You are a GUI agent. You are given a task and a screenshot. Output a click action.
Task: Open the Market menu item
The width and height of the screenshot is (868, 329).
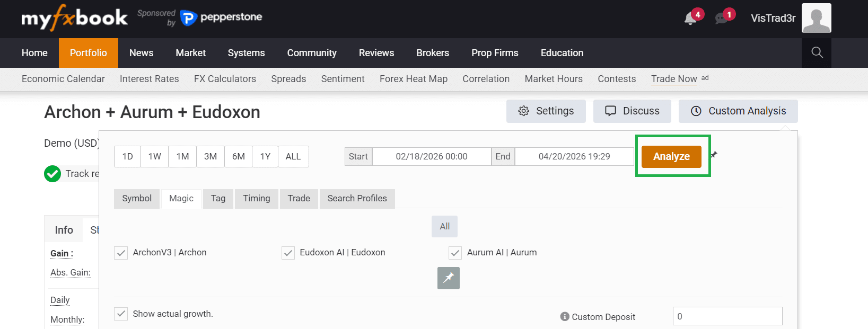click(191, 53)
